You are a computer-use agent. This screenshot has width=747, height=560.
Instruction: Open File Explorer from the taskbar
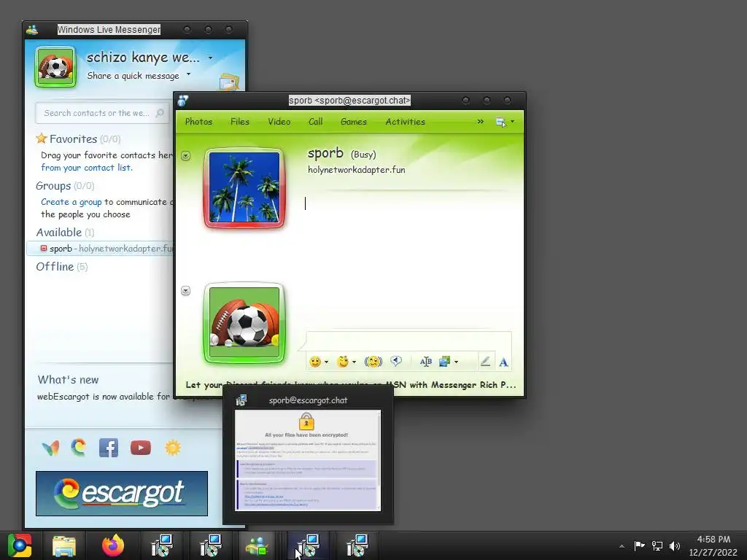point(64,545)
